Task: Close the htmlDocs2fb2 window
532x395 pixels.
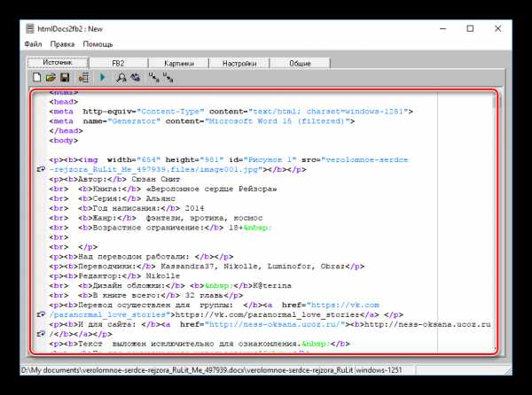Action: [x=497, y=29]
